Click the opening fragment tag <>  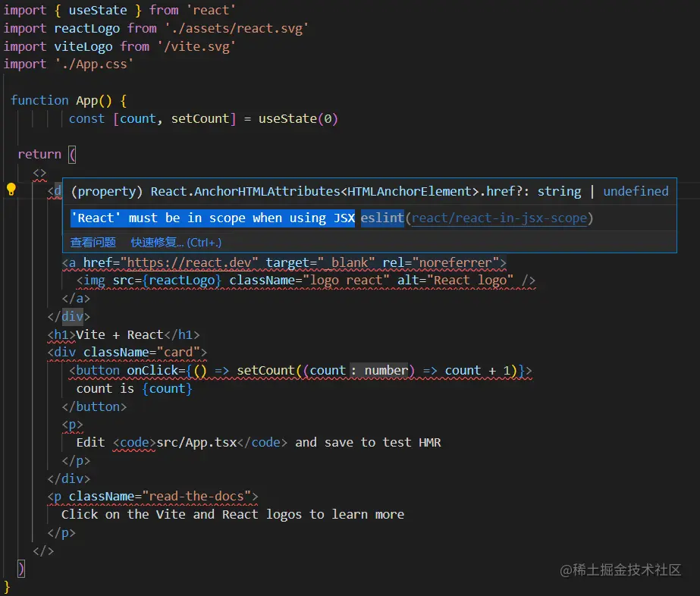[39, 172]
